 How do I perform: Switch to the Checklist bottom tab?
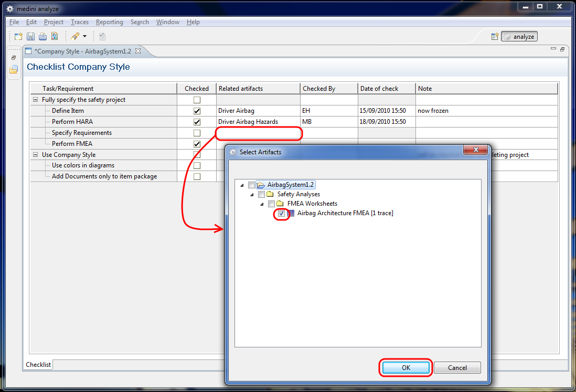(x=38, y=364)
